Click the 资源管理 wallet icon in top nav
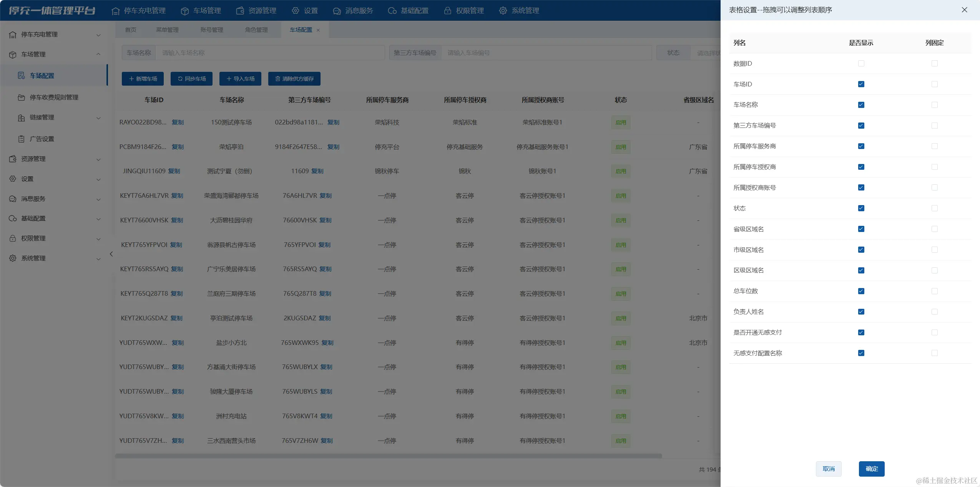 pyautogui.click(x=240, y=11)
